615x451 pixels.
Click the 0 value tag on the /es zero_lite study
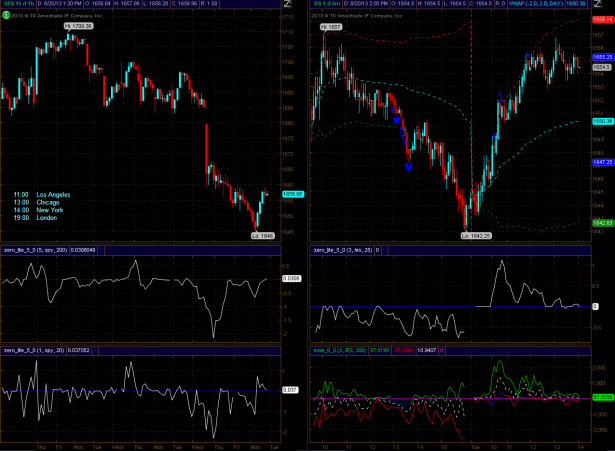[595, 306]
